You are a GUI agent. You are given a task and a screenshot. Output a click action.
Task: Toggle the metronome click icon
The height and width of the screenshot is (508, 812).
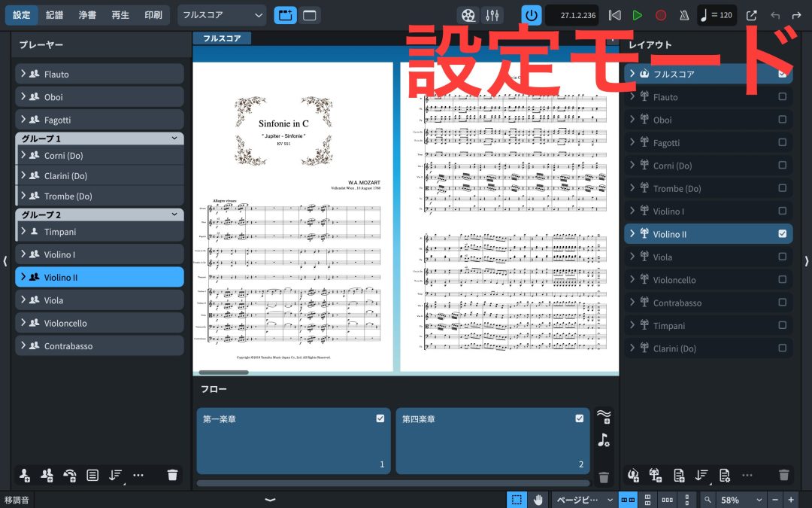pos(684,15)
